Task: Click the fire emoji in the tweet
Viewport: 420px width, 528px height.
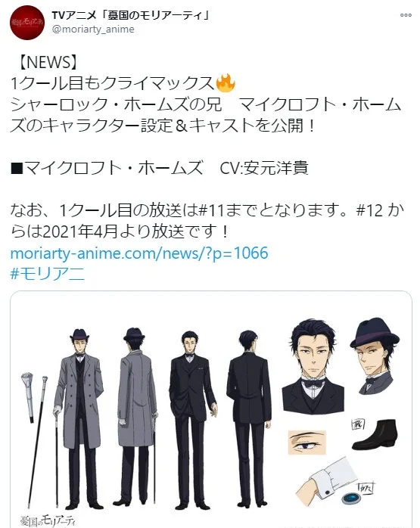Action: (226, 83)
